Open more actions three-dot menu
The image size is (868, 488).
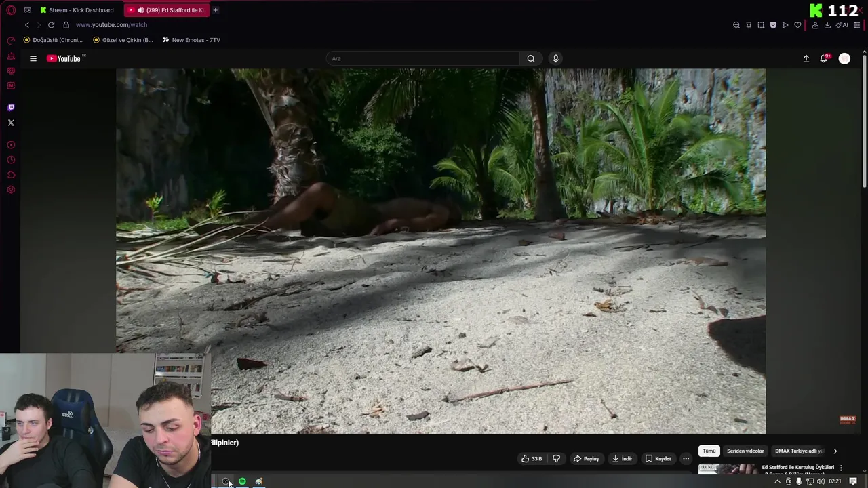click(686, 459)
